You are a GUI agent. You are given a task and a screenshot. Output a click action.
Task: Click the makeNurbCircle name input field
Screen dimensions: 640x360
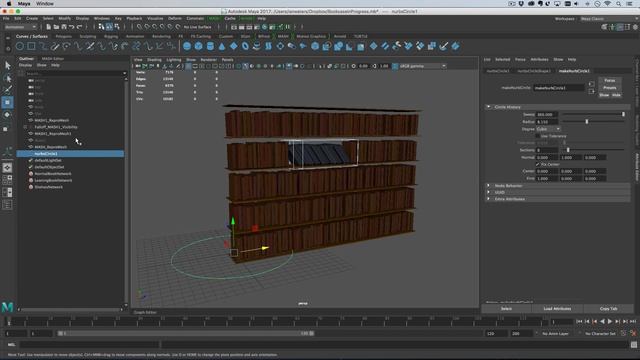(559, 88)
